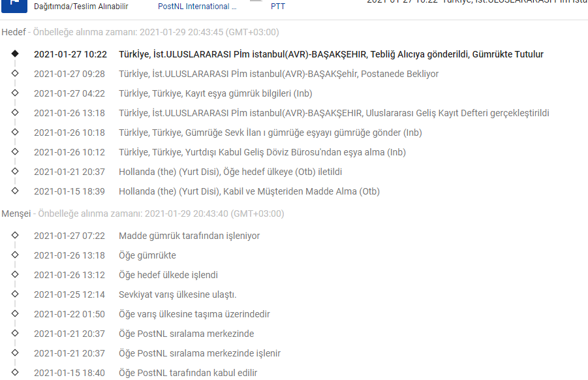Open the PTT carrier link

(x=278, y=7)
